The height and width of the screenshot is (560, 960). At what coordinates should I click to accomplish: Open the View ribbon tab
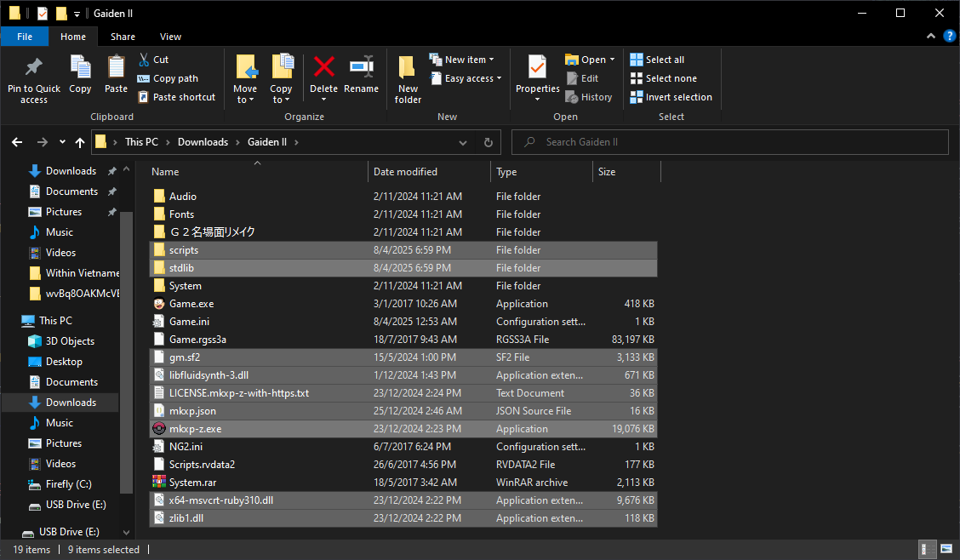(x=170, y=37)
